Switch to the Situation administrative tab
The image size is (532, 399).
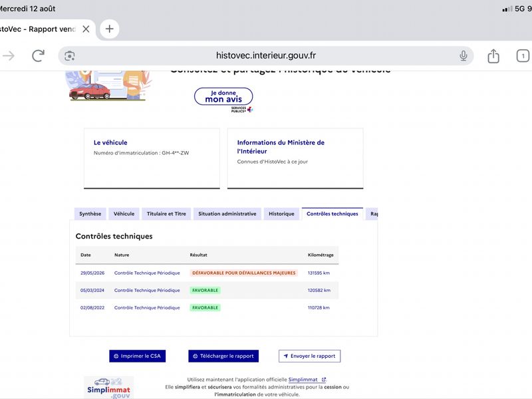[x=227, y=213]
